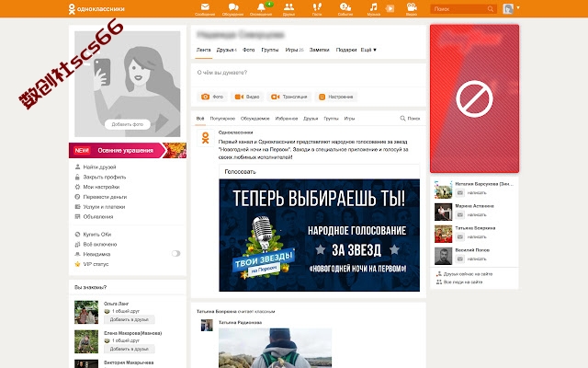
Task: Select the Популярное feed filter
Action: coord(222,119)
